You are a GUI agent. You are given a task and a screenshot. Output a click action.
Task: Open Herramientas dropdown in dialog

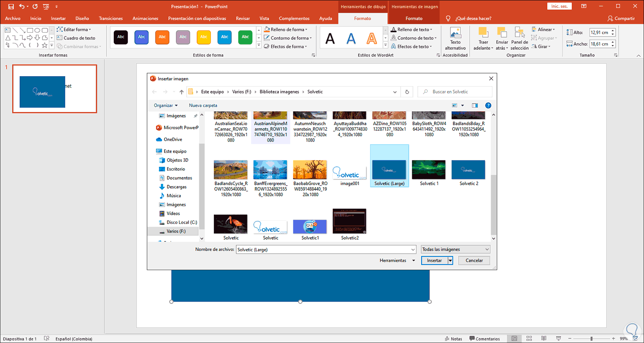397,260
